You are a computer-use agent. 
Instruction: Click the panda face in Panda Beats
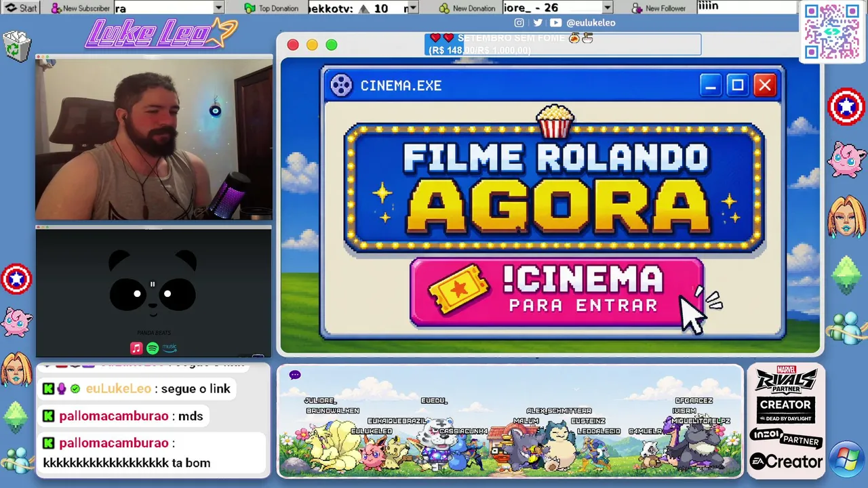[153, 285]
